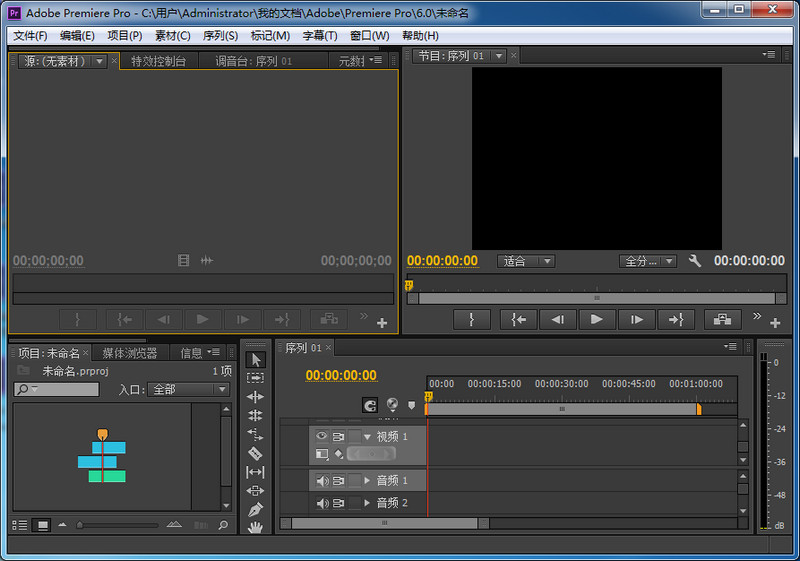This screenshot has height=561, width=800.
Task: Add a marker in the timeline
Action: point(412,405)
